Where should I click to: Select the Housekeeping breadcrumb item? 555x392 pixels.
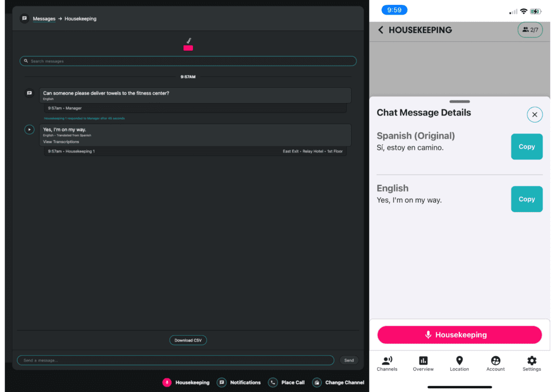80,18
